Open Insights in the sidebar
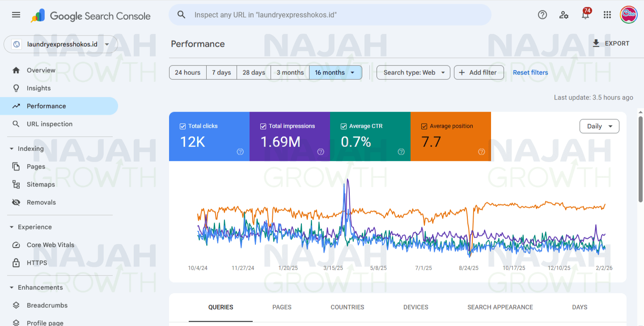The height and width of the screenshot is (326, 644). click(x=59, y=88)
